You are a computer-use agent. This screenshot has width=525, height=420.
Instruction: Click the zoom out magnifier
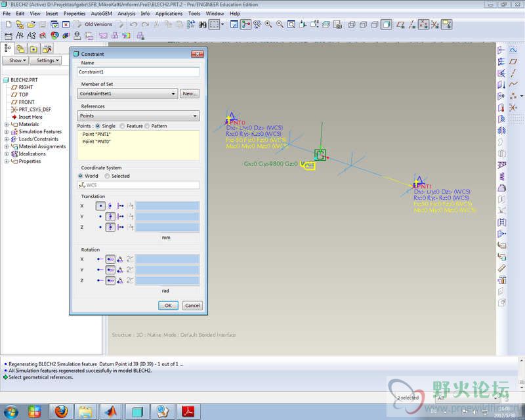tap(280, 24)
